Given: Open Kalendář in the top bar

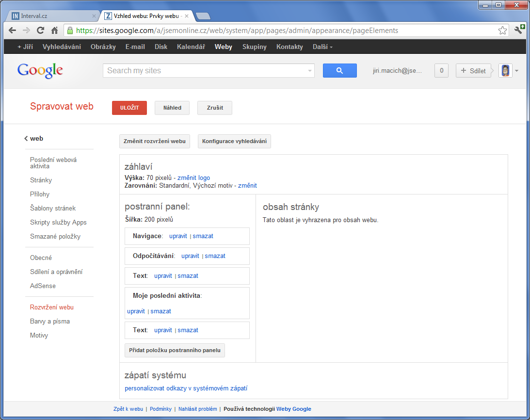Looking at the screenshot, I should coord(191,47).
